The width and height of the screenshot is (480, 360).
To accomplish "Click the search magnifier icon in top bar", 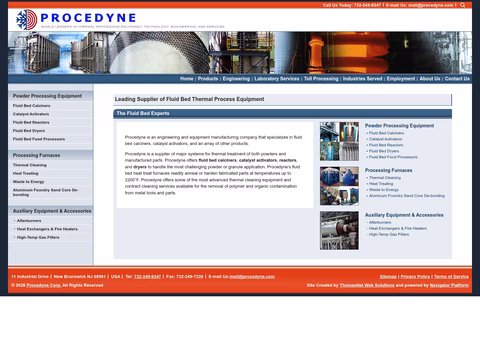I will 462,5.
